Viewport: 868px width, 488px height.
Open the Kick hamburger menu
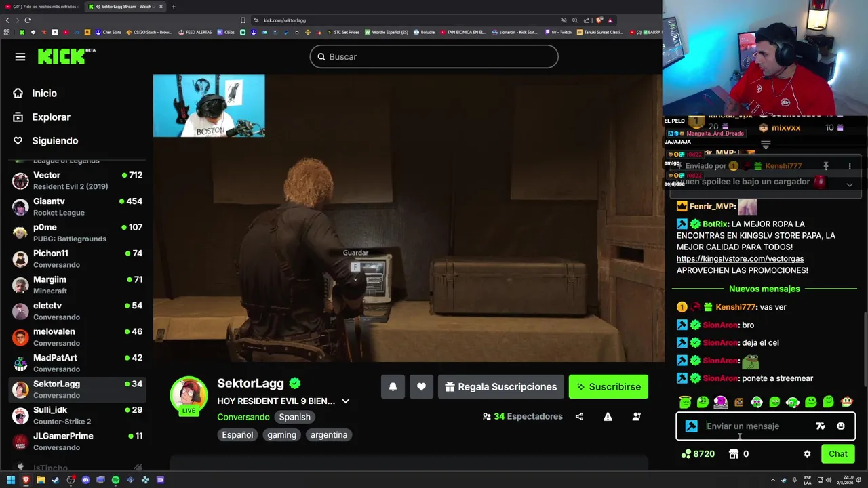[20, 57]
